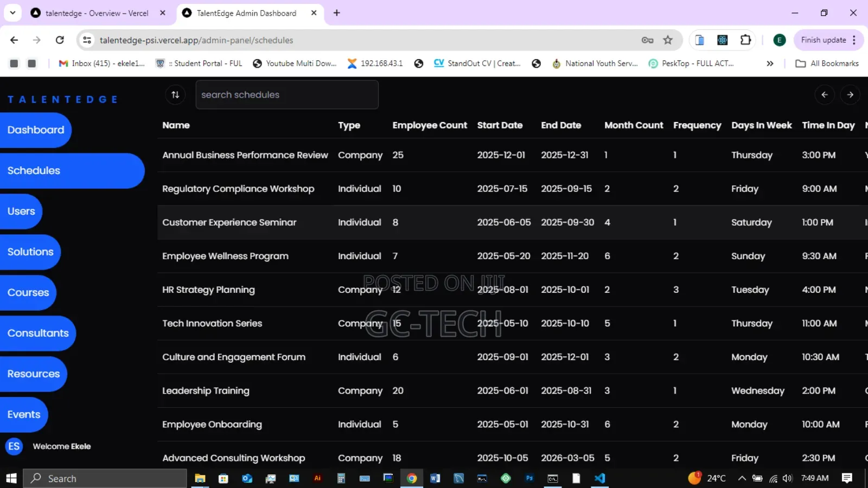868x488 pixels.
Task: Open a new browser tab
Action: 337,13
